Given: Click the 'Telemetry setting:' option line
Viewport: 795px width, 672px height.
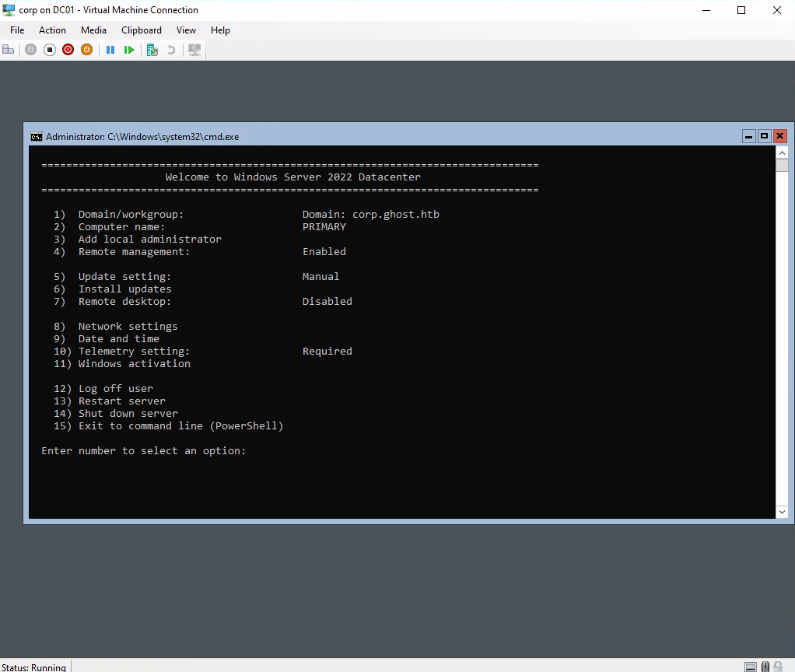Looking at the screenshot, I should (134, 352).
